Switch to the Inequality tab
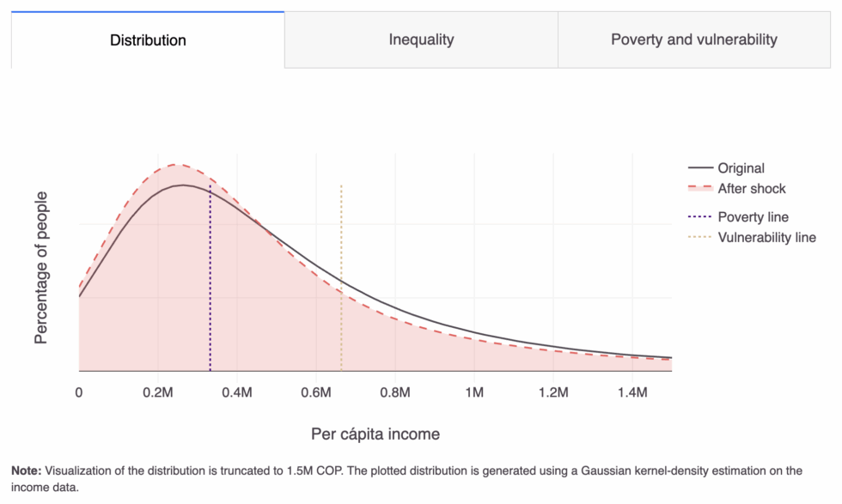The height and width of the screenshot is (504, 842). pyautogui.click(x=421, y=39)
